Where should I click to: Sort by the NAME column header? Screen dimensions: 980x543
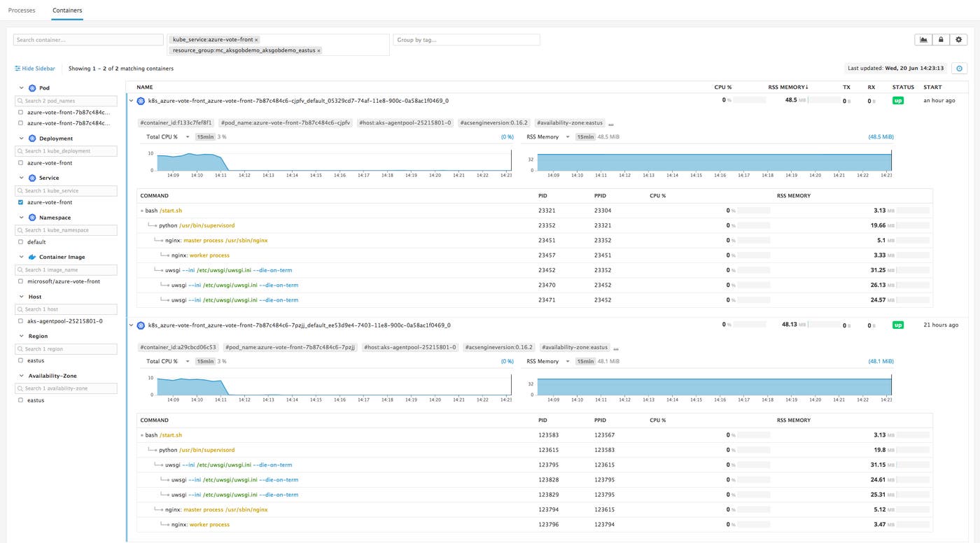coord(145,87)
